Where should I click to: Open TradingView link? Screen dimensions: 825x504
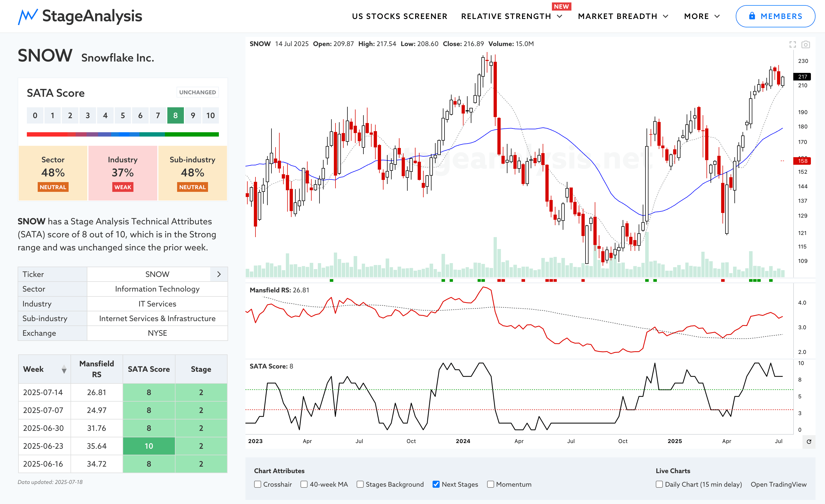pos(778,484)
